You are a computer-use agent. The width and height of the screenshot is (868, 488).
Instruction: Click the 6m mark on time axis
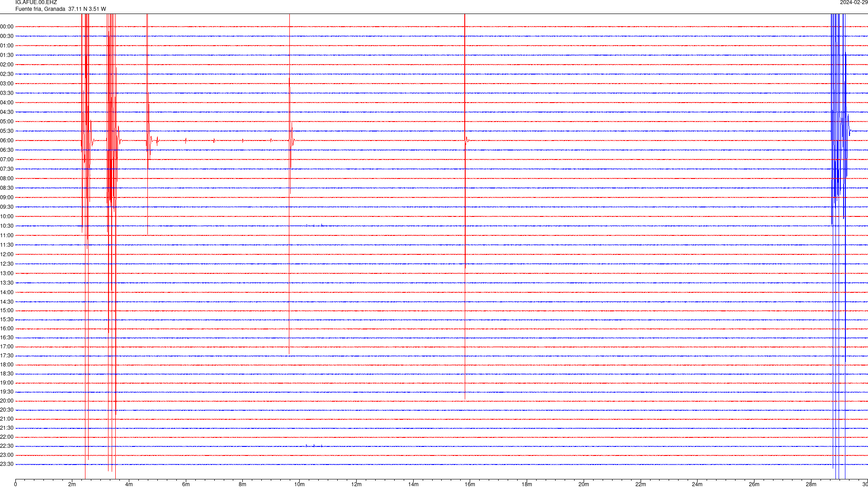(186, 484)
